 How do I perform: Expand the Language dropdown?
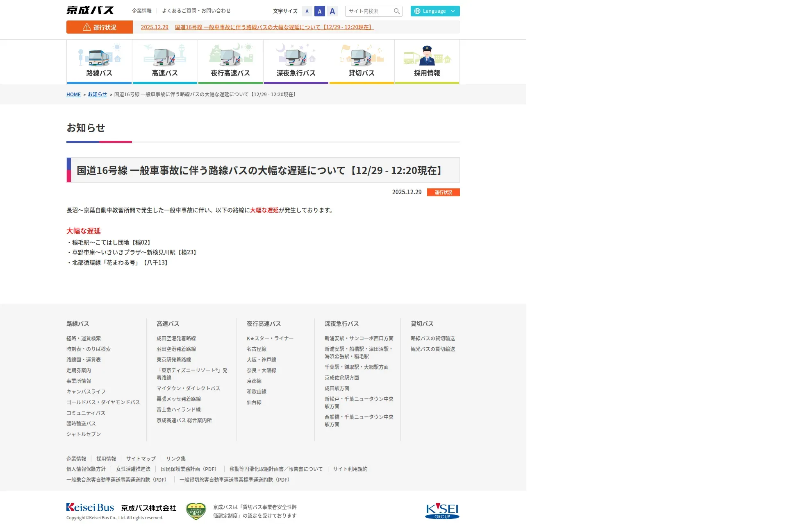pyautogui.click(x=435, y=11)
